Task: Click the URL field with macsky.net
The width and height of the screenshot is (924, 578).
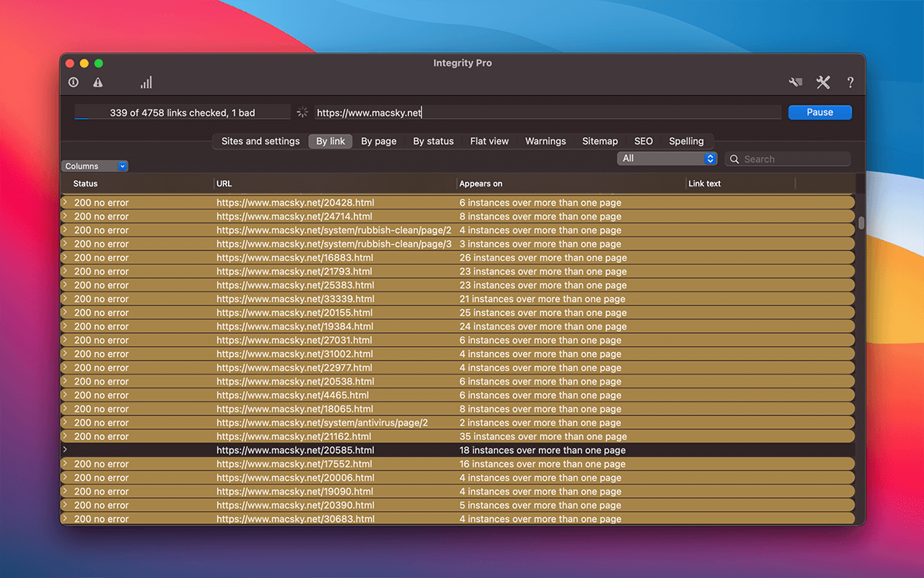Action: click(x=547, y=113)
